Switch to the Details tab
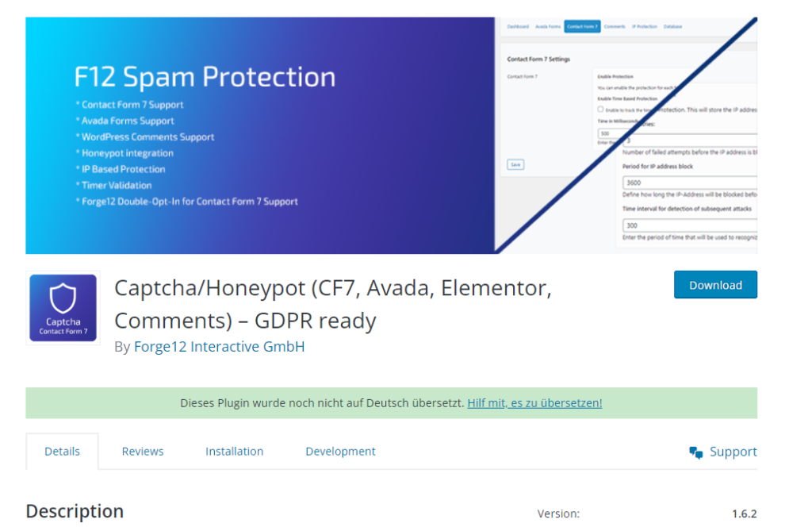Viewport: 812px width, 527px height. (x=62, y=452)
